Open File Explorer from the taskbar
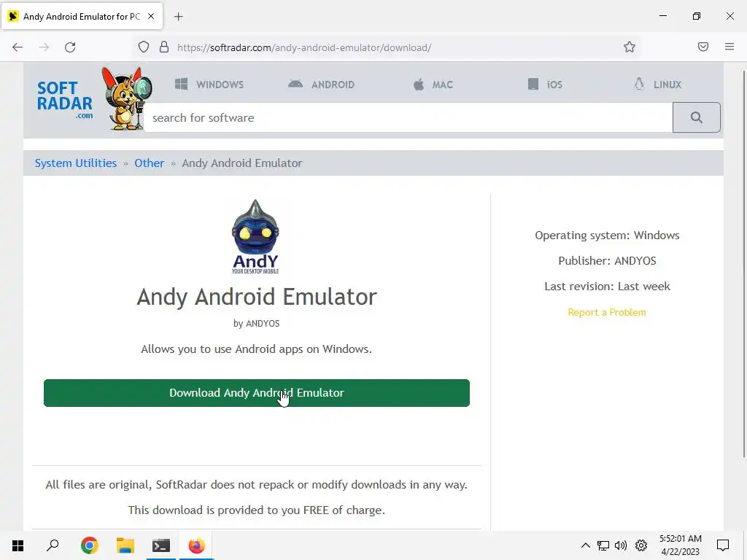747x560 pixels. click(x=125, y=545)
